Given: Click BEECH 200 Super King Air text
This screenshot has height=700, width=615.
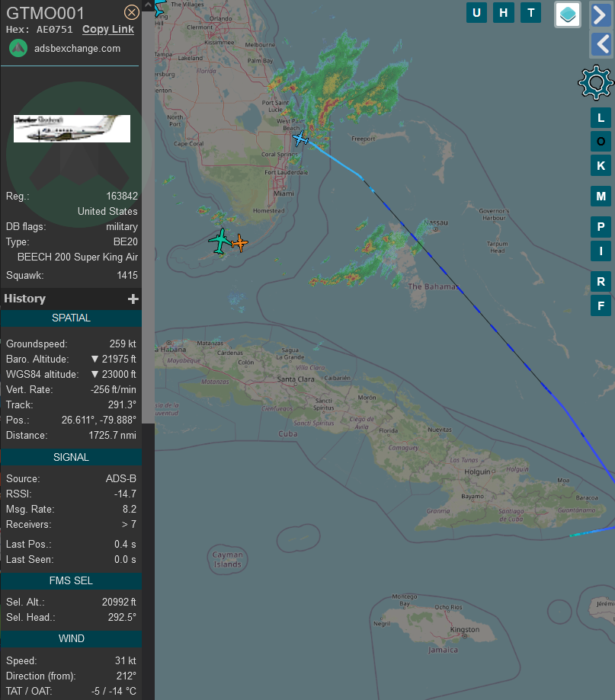Looking at the screenshot, I should tap(78, 257).
